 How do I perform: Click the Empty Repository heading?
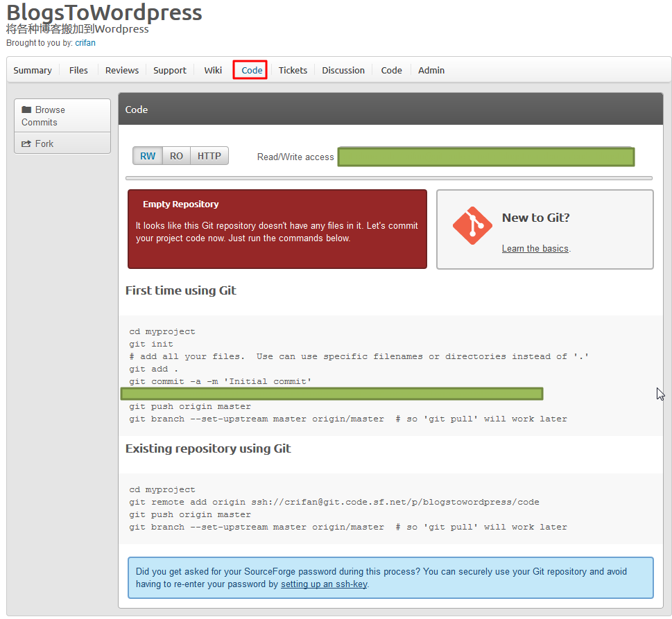pos(180,204)
